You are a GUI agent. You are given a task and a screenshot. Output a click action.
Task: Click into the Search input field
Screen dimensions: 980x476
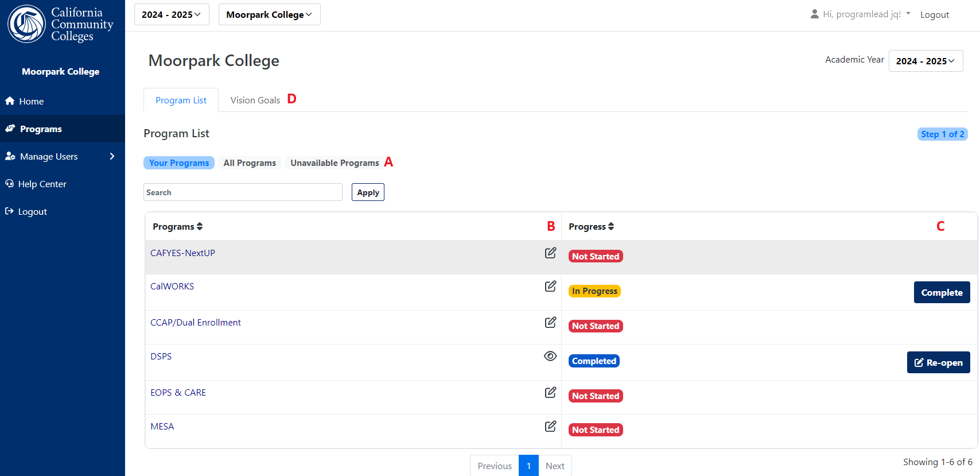point(243,192)
